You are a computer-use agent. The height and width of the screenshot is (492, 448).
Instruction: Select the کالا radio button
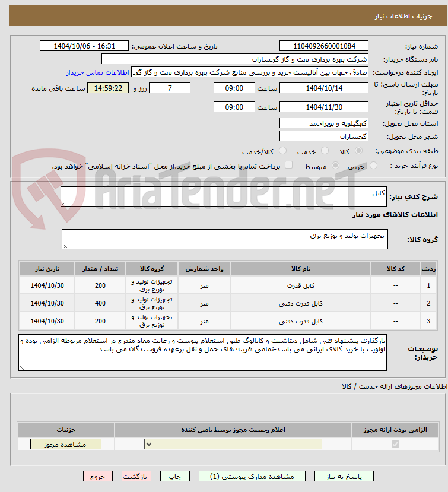coord(358,151)
